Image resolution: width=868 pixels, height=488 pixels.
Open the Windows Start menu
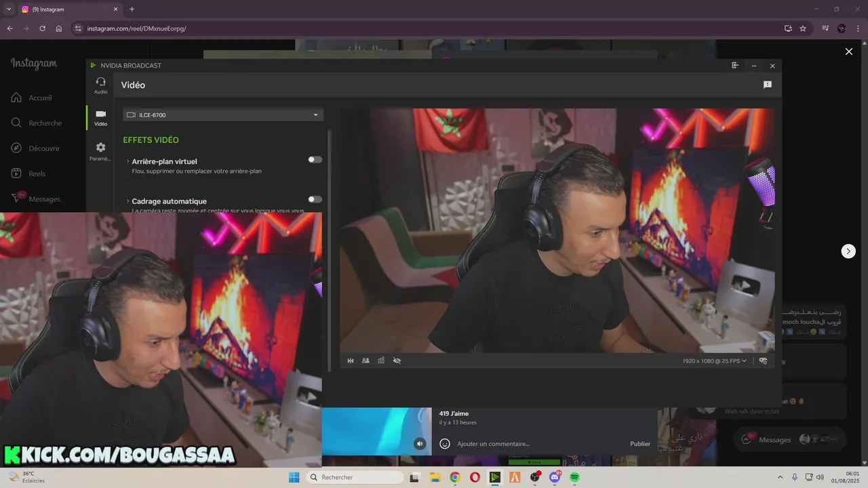(294, 477)
